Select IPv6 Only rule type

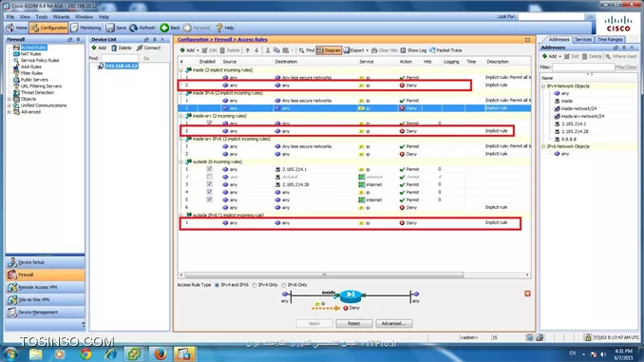284,285
